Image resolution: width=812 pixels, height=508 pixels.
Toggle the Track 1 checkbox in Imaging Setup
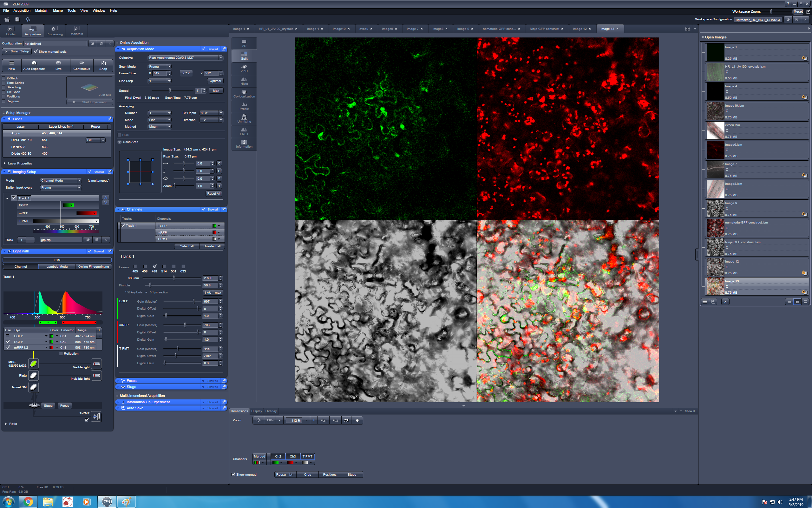14,198
